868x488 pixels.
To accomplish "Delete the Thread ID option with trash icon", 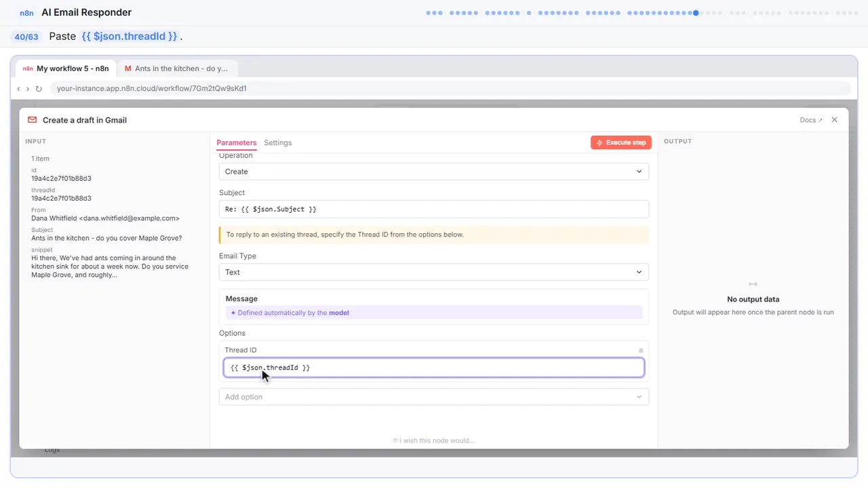I will (641, 350).
